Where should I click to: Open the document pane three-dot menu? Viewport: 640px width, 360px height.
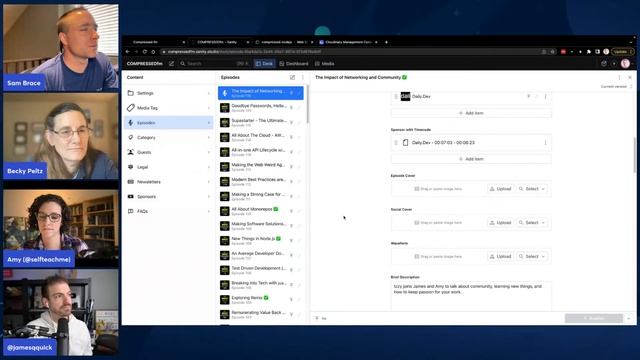coord(619,77)
